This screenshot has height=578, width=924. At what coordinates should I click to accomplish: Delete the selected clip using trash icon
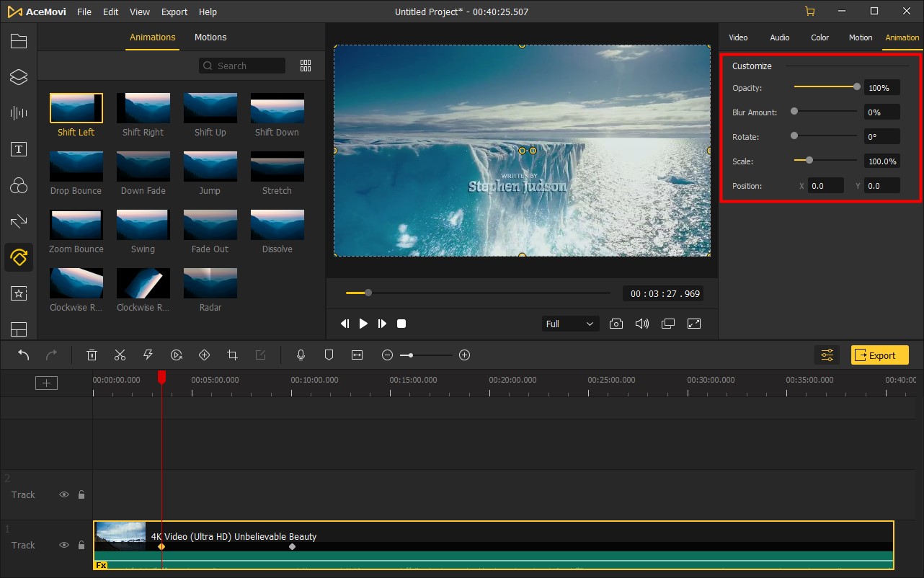tap(92, 355)
